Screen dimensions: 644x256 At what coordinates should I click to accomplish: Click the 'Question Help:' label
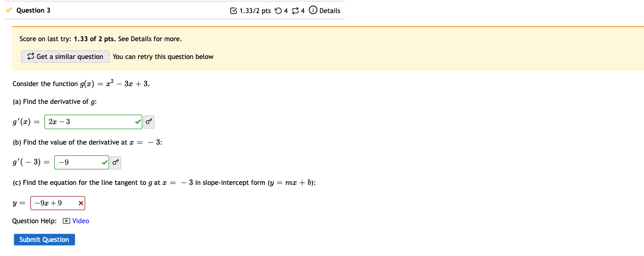tap(35, 221)
